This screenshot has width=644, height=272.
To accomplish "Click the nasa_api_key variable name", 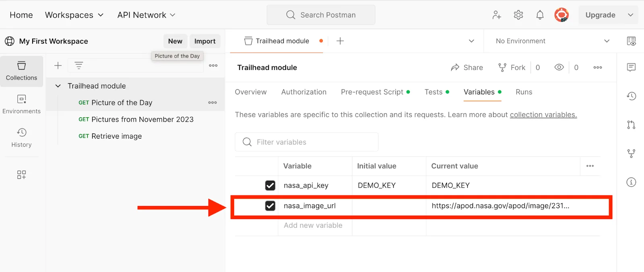I will (306, 185).
